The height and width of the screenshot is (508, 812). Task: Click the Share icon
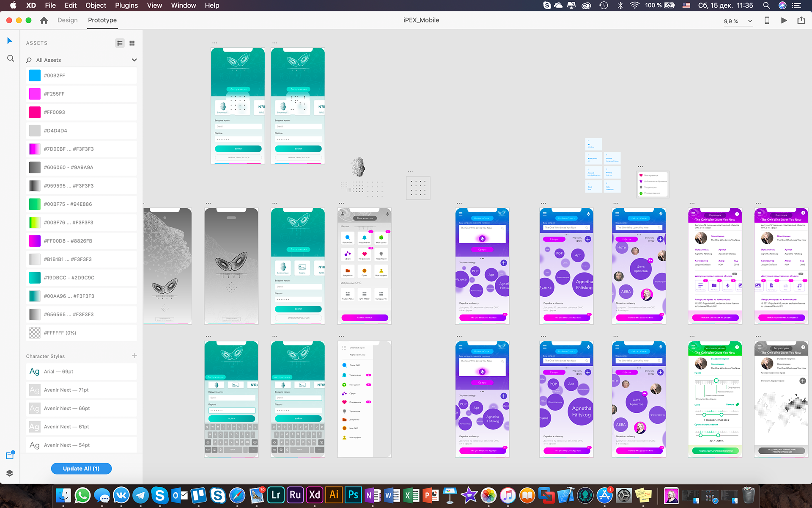(801, 20)
